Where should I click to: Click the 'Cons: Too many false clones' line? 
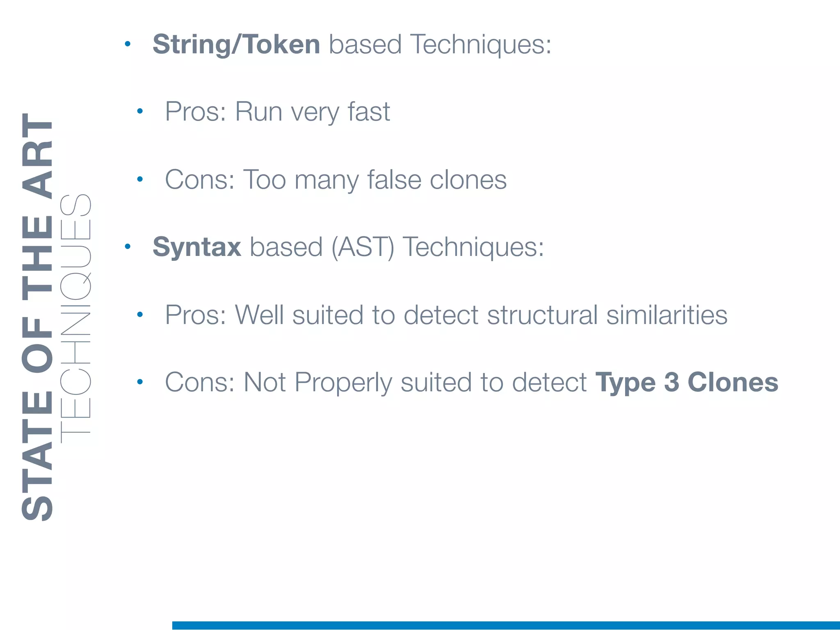(x=336, y=180)
